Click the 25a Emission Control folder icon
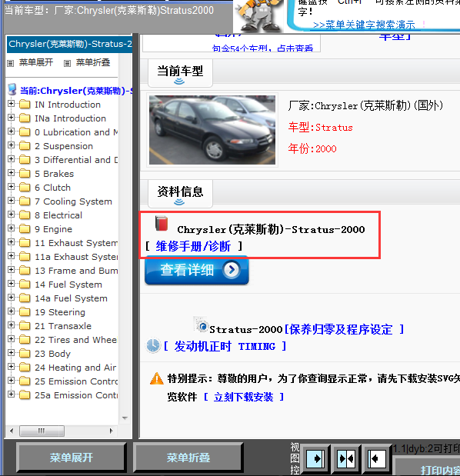The width and height of the screenshot is (460, 476). 25,395
